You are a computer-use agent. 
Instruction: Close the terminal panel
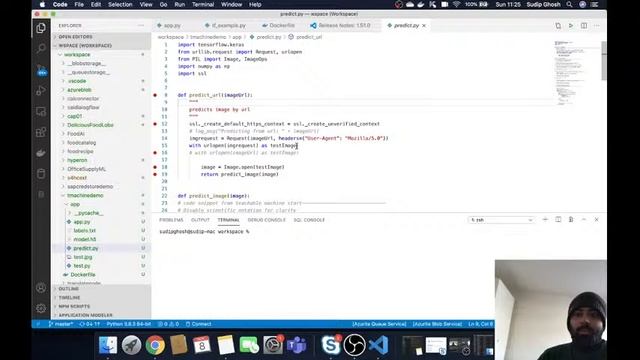tap(596, 220)
